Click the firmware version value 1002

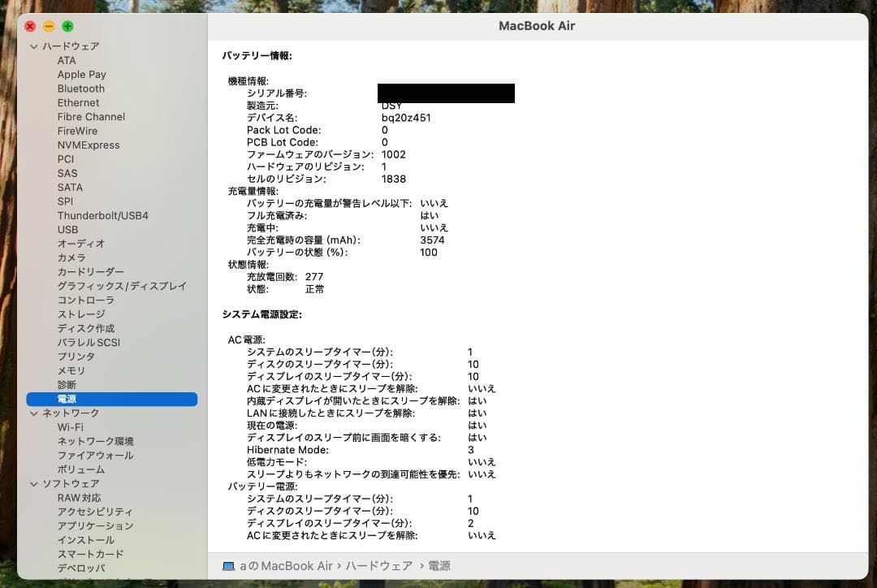(394, 154)
